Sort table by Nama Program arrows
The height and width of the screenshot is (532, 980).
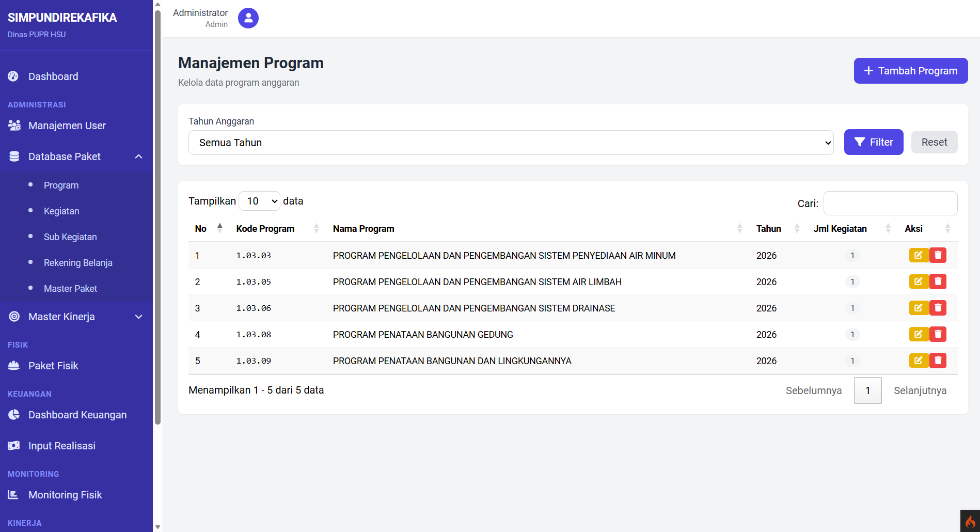tap(740, 228)
